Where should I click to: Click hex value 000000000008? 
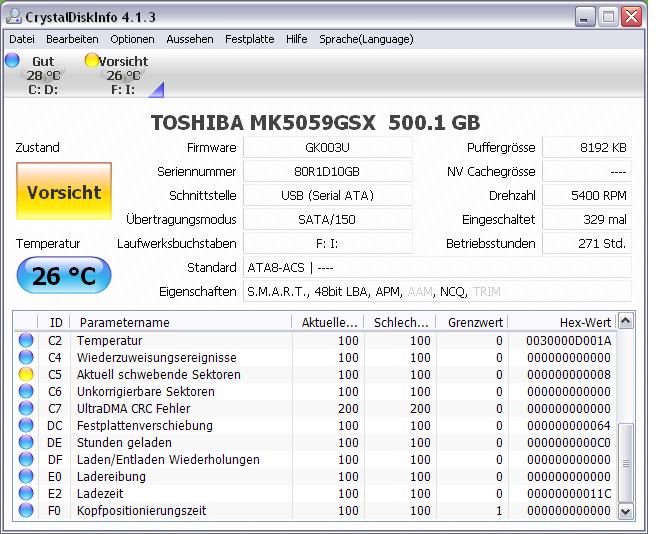click(568, 375)
